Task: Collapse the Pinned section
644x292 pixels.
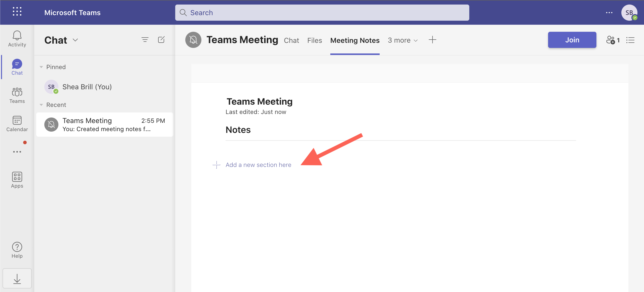Action: click(41, 67)
